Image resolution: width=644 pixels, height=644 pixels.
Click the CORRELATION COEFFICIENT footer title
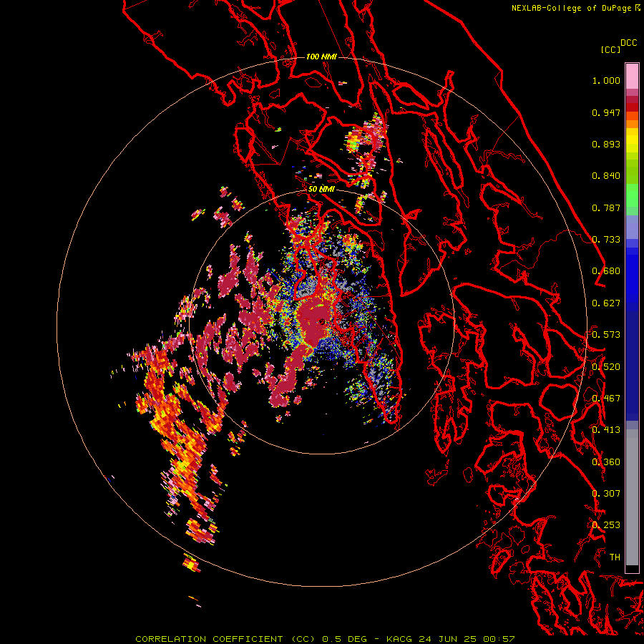[x=225, y=639]
